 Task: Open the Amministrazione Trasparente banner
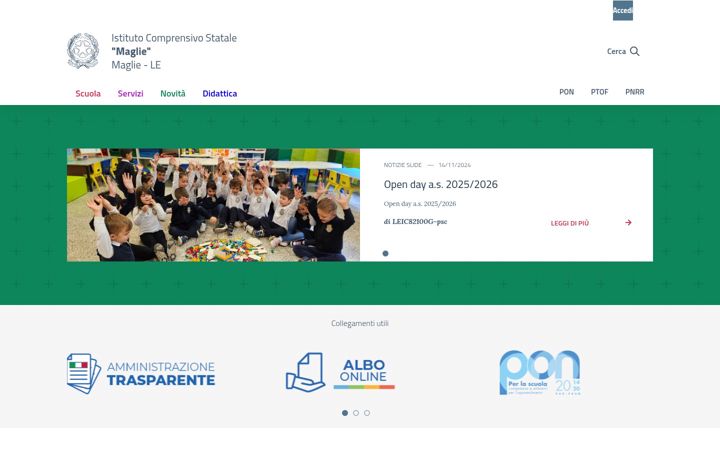point(141,373)
